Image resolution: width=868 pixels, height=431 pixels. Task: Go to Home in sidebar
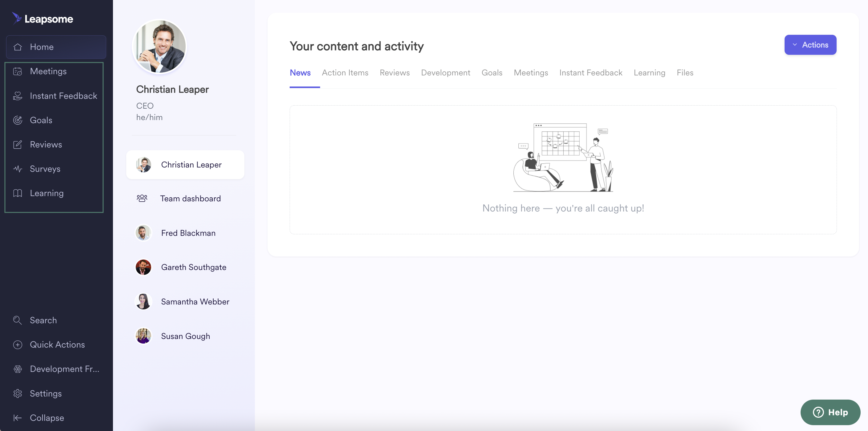coord(56,47)
